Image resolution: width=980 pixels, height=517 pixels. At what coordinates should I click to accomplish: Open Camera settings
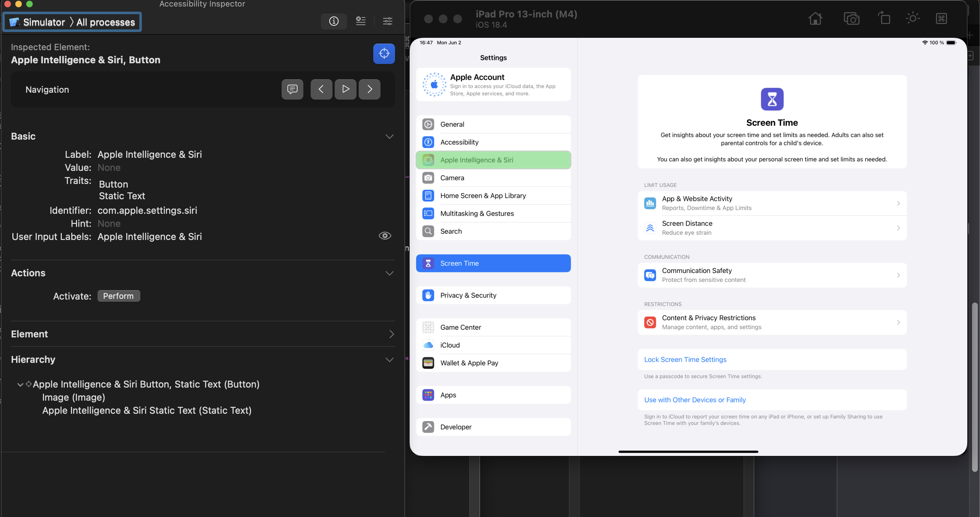tap(493, 178)
